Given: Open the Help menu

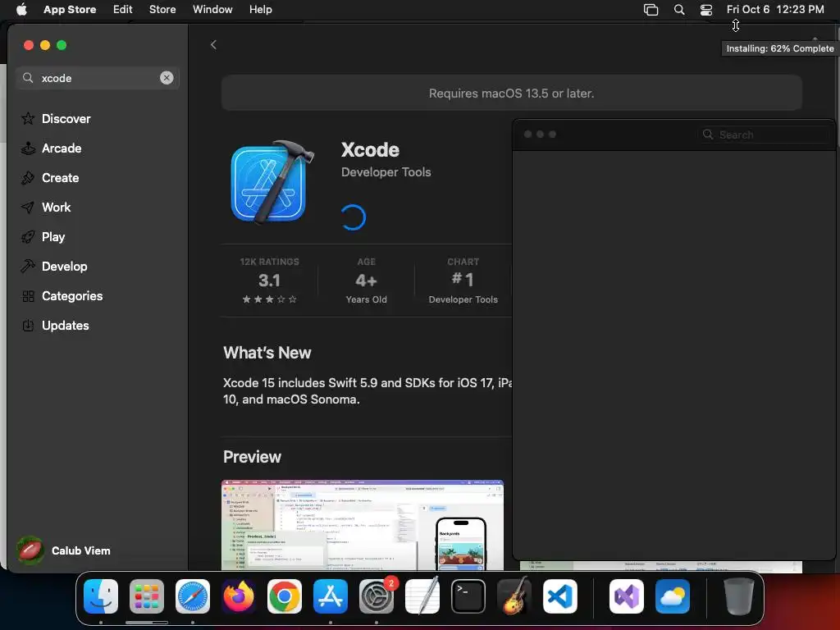Looking at the screenshot, I should 260,9.
